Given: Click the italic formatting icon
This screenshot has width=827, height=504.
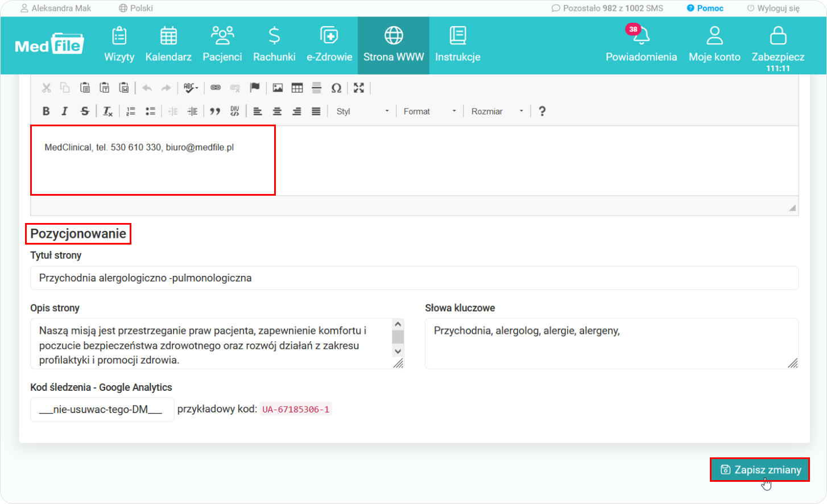Looking at the screenshot, I should click(x=65, y=111).
